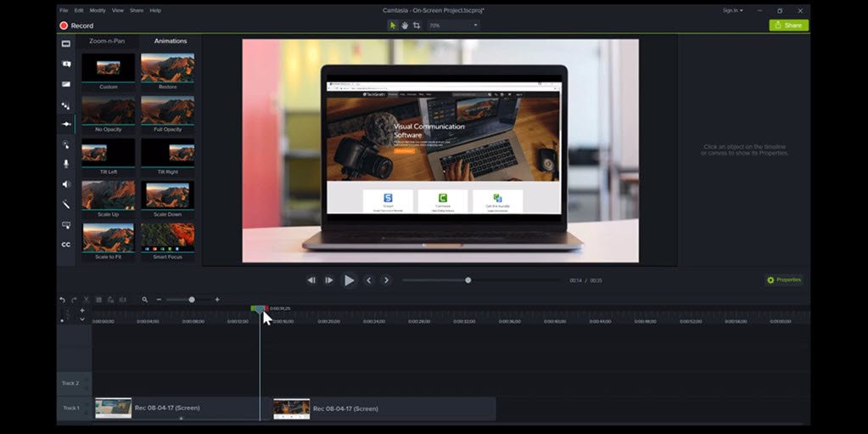Click the Cut scissors icon
The width and height of the screenshot is (868, 434).
coord(86,300)
